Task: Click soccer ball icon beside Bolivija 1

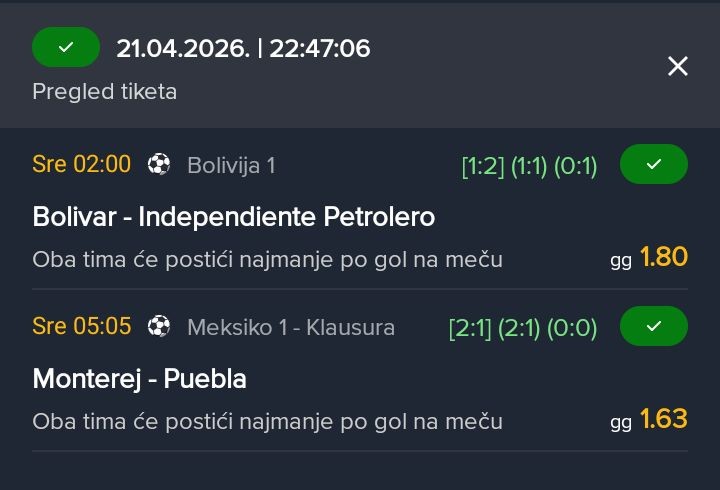Action: tap(159, 164)
